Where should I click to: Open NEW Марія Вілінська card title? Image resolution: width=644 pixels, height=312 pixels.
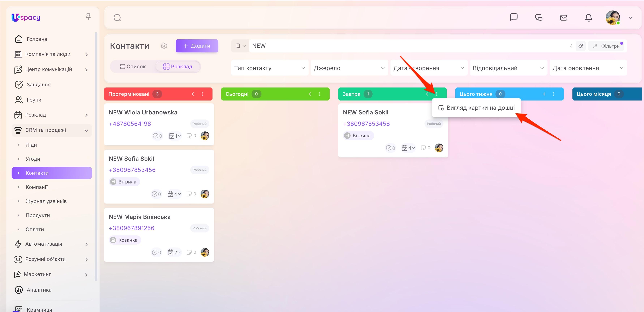click(x=139, y=217)
